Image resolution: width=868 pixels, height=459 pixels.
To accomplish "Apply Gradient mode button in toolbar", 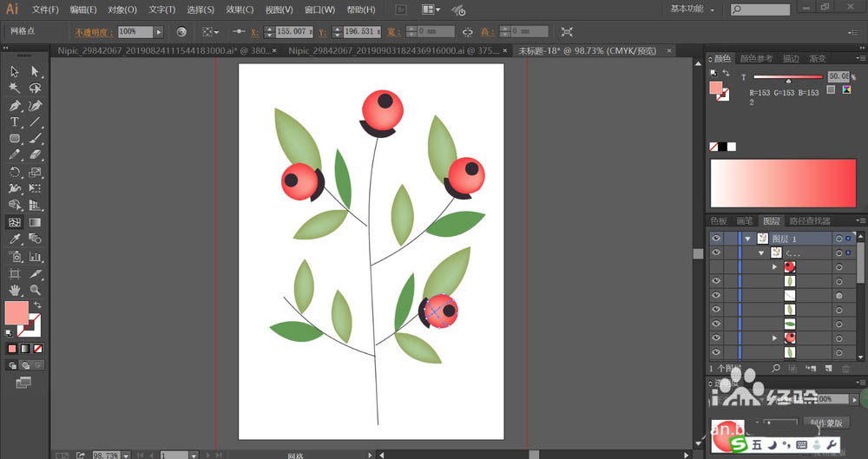I will click(x=25, y=349).
